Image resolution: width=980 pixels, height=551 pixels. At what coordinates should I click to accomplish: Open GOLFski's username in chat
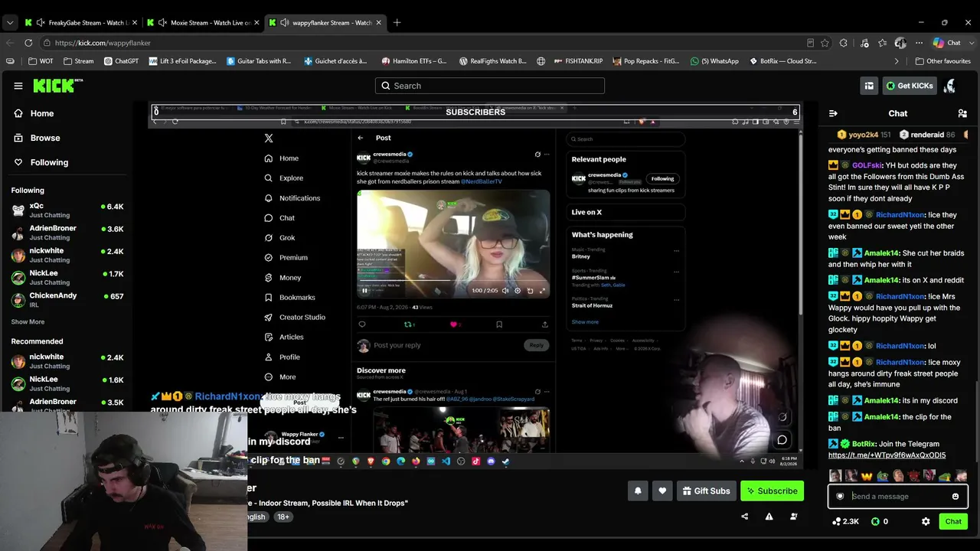click(x=867, y=165)
